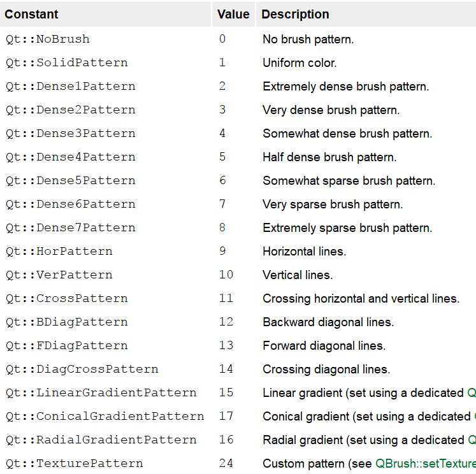Viewport: 476px width, 474px height.
Task: Click the value 24 in TexturePattern row
Action: pos(226,463)
